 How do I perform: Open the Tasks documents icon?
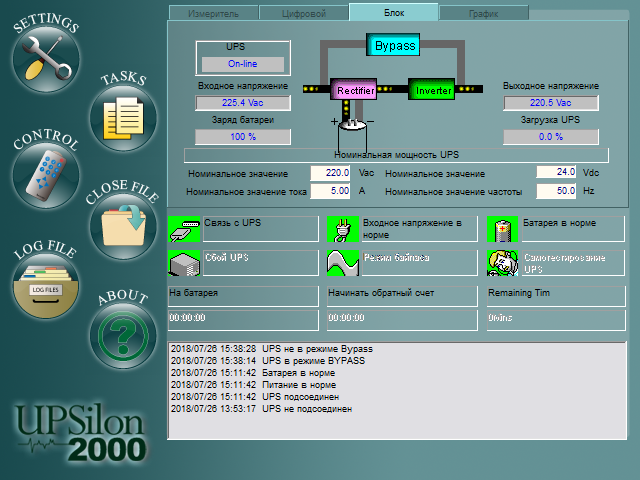123,118
